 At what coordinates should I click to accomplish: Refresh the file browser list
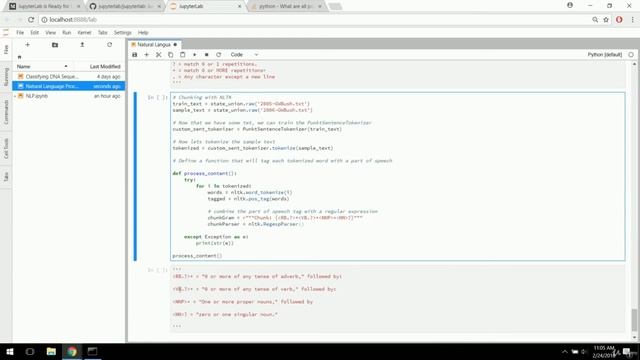[109, 45]
